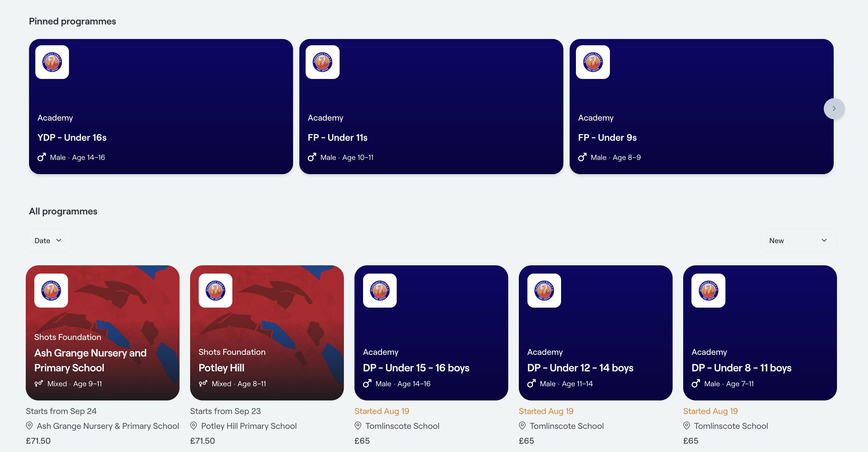Open Ash Grange Nursery and Primary School programme
Screen dimensions: 868x452
coord(102,333)
